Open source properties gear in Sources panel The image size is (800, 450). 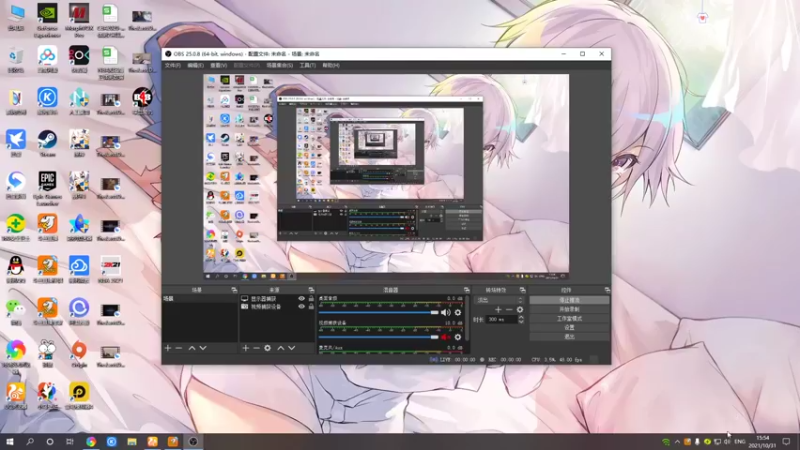(x=267, y=348)
